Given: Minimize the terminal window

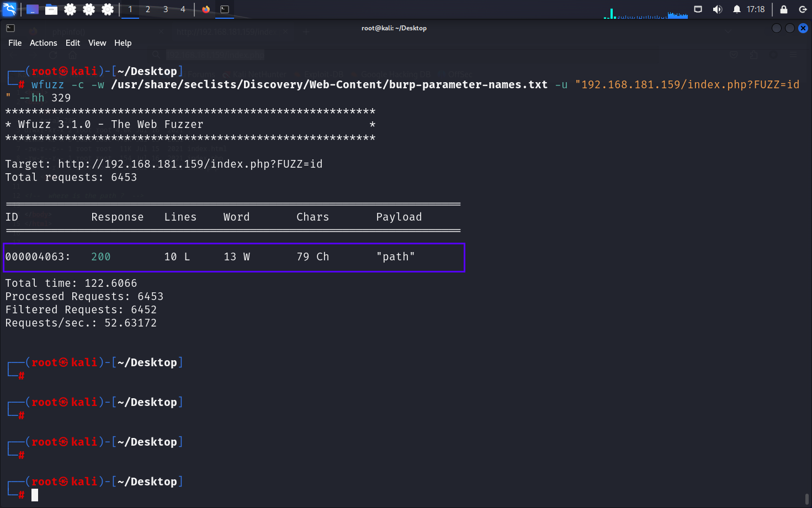Looking at the screenshot, I should (x=777, y=28).
